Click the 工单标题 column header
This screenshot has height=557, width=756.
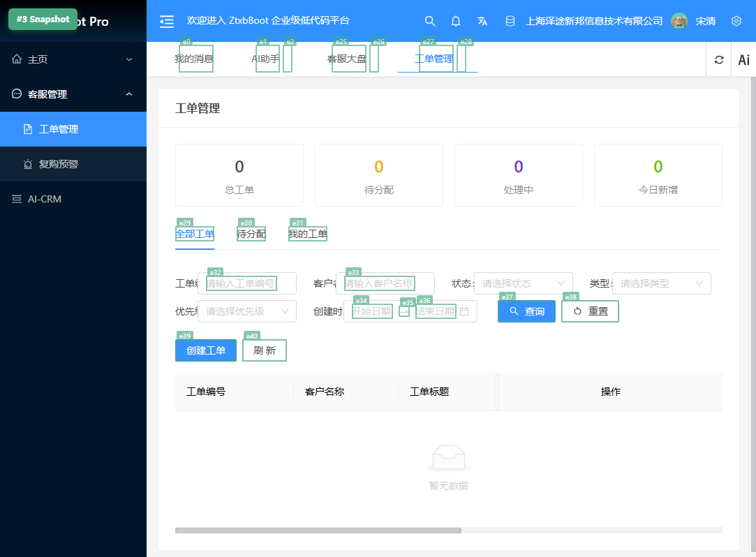(x=448, y=392)
